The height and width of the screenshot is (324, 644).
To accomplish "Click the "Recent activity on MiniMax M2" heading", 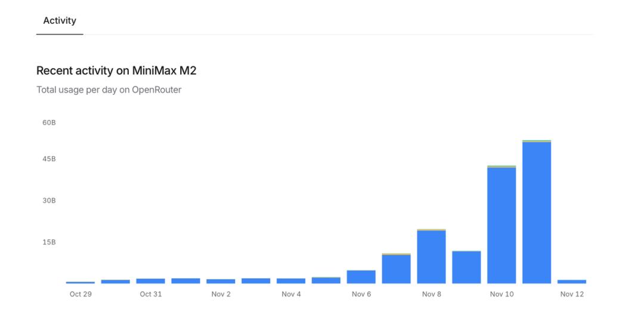I will [x=116, y=71].
